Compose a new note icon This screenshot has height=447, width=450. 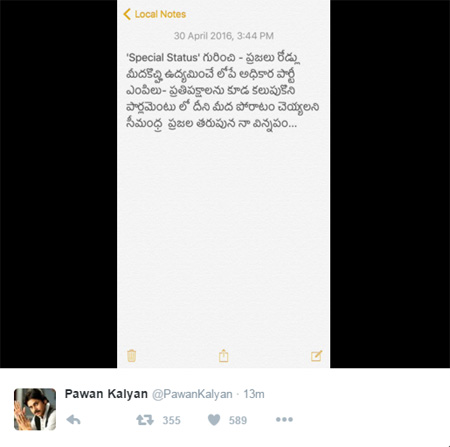point(316,356)
